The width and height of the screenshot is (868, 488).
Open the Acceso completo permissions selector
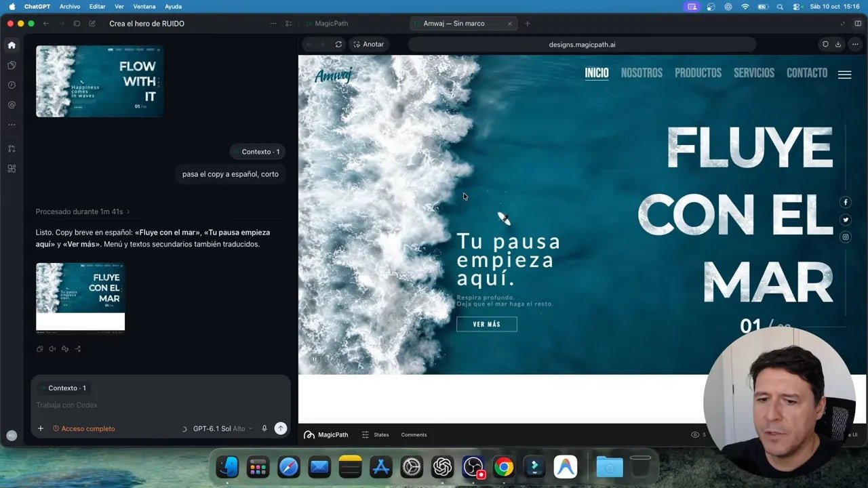(83, 428)
